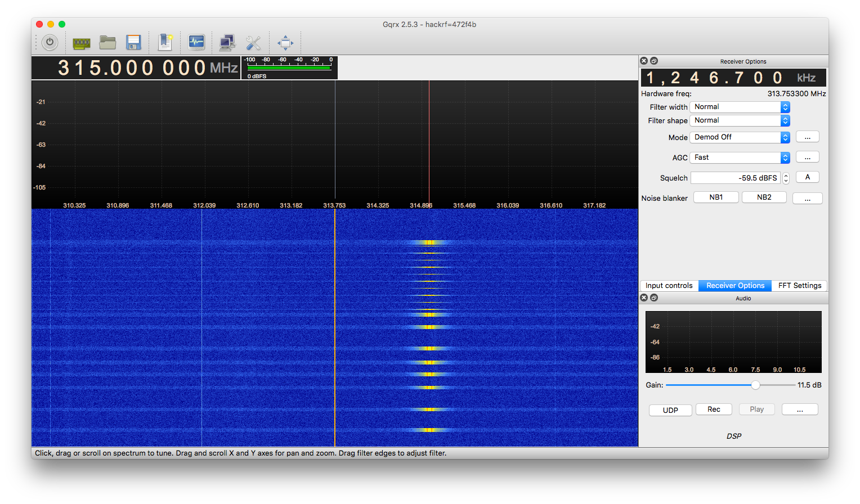Image resolution: width=860 pixels, height=504 pixels.
Task: Open the Filter width dropdown
Action: [740, 107]
